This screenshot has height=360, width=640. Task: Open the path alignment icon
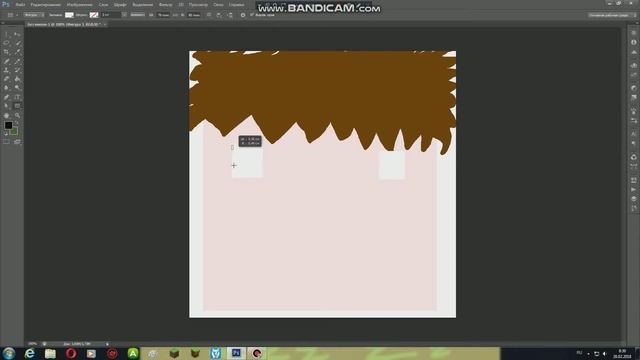219,15
